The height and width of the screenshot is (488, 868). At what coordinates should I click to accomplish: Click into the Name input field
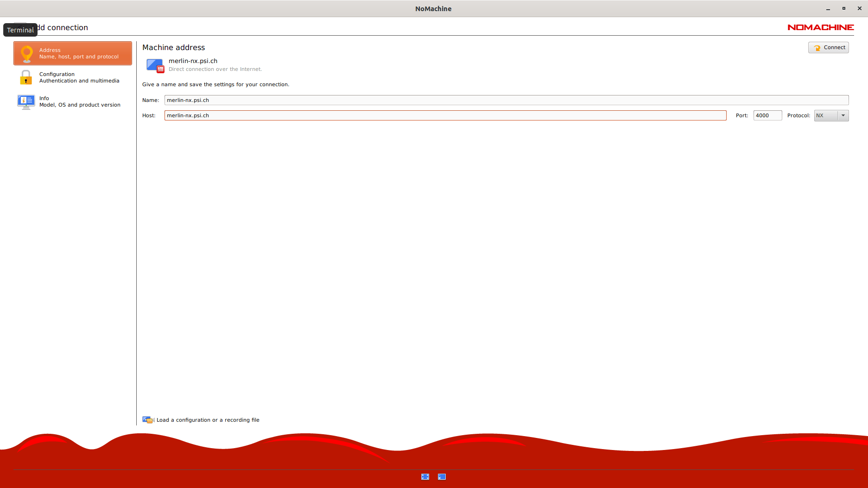point(506,100)
